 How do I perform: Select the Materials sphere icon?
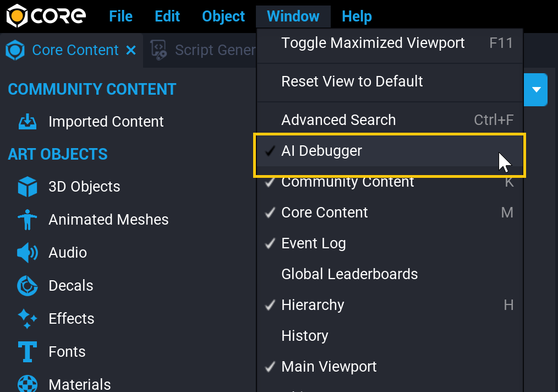pos(27,384)
